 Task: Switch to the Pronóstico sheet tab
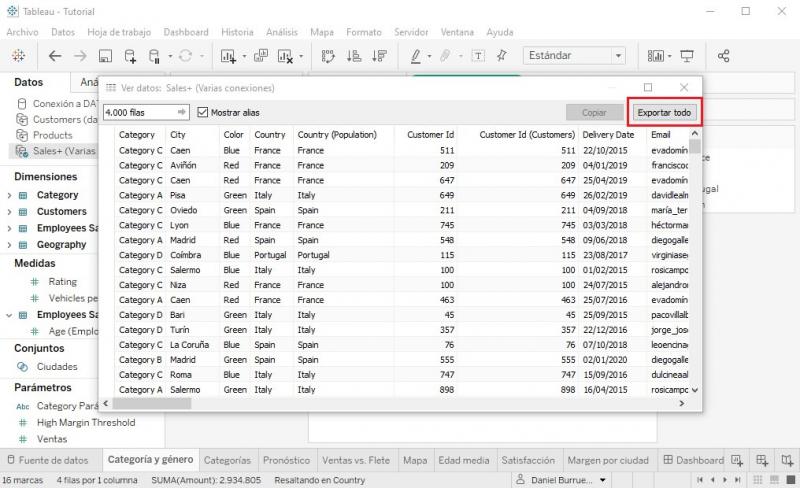click(x=286, y=461)
